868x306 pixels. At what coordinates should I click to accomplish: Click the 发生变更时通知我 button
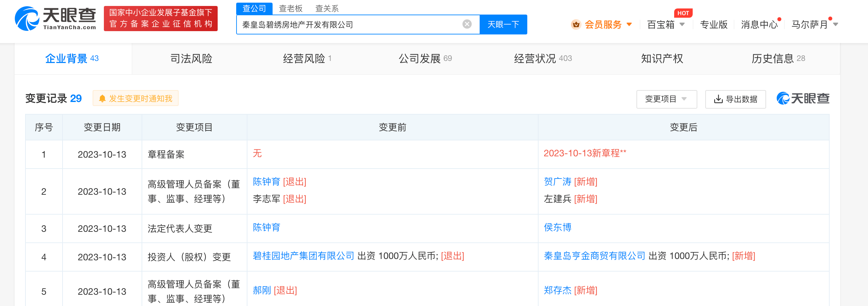coord(135,98)
